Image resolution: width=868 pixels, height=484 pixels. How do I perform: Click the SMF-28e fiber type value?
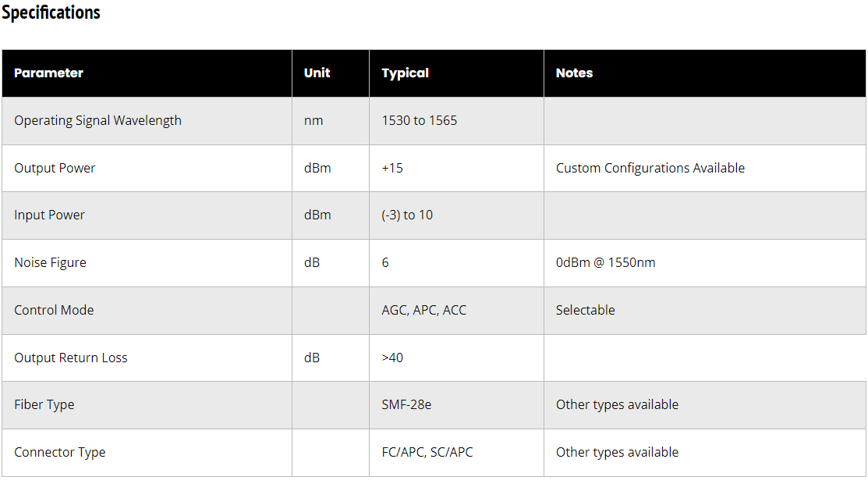406,405
